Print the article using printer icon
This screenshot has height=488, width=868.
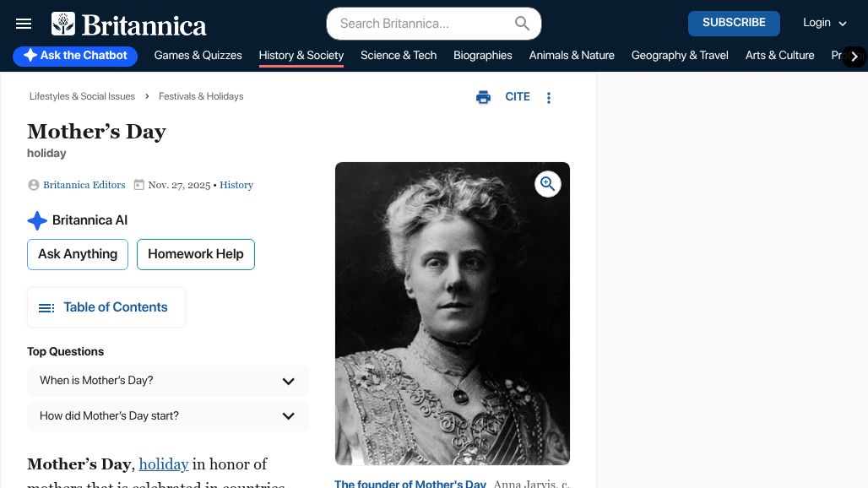click(x=483, y=97)
